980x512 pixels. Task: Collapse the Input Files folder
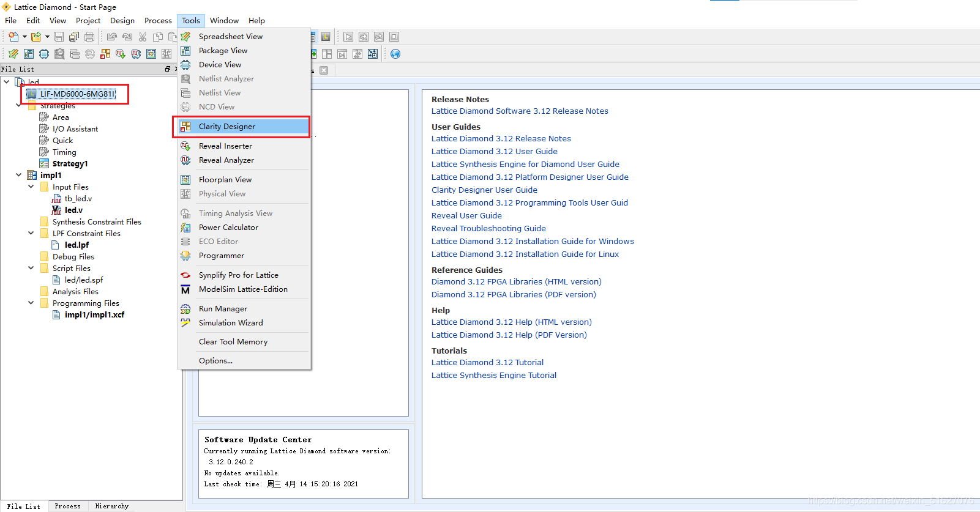[31, 187]
